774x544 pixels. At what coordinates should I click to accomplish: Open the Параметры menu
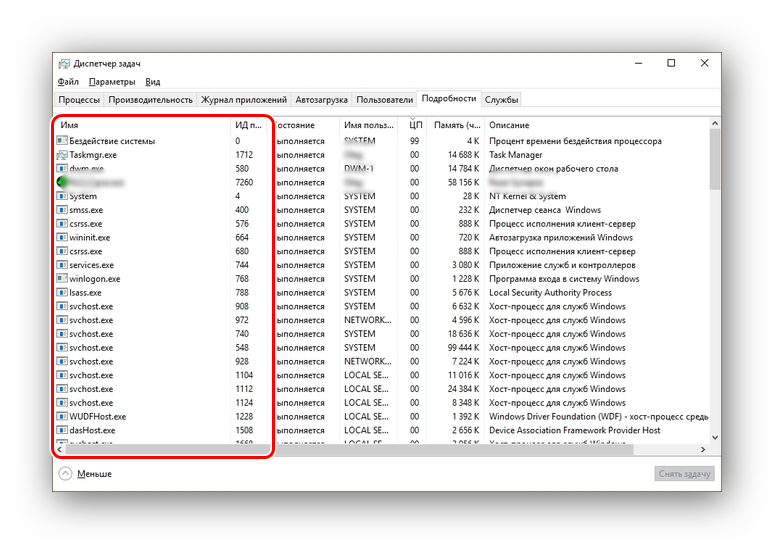112,81
